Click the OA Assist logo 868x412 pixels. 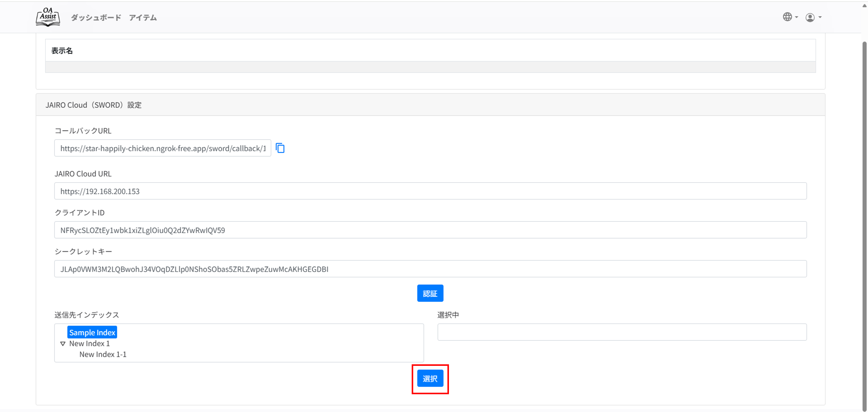click(x=48, y=17)
